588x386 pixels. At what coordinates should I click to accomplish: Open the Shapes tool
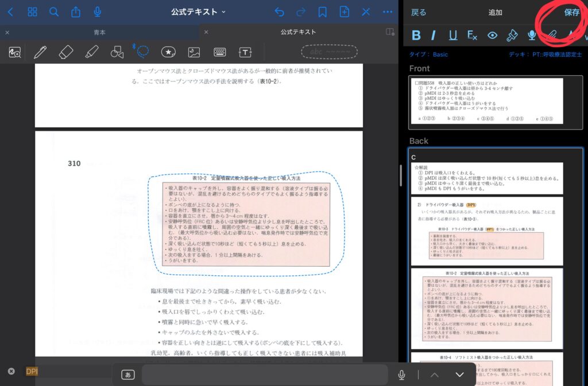[x=117, y=52]
